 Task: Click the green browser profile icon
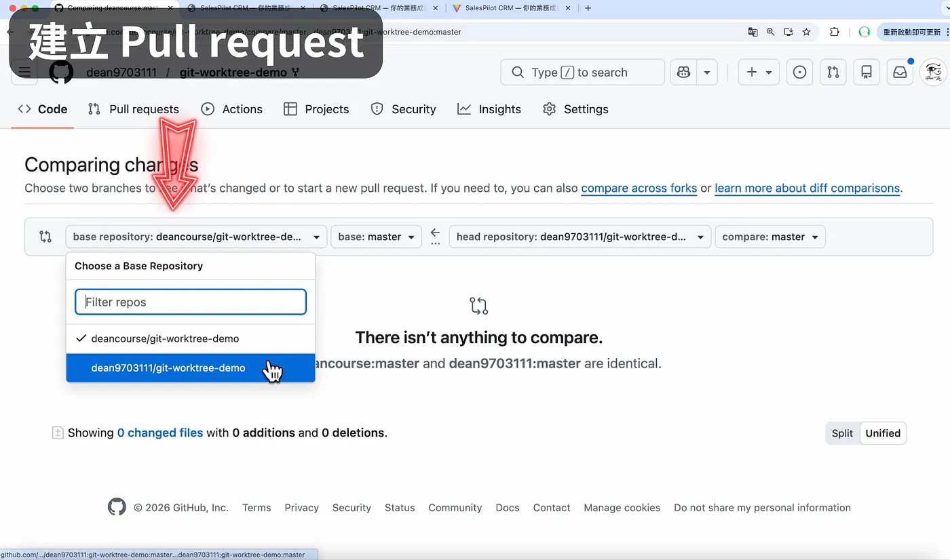(x=864, y=32)
